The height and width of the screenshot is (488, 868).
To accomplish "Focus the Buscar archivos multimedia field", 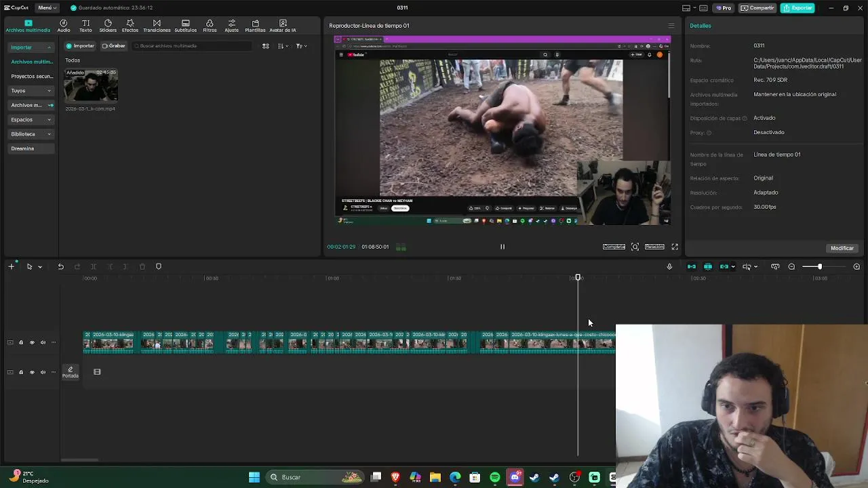I will pyautogui.click(x=192, y=46).
